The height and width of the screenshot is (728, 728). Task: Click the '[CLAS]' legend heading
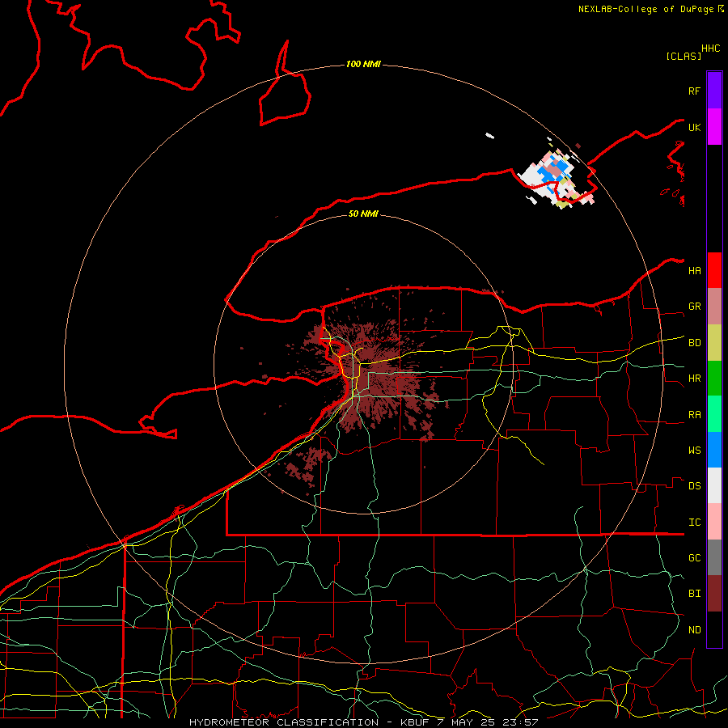click(x=684, y=56)
